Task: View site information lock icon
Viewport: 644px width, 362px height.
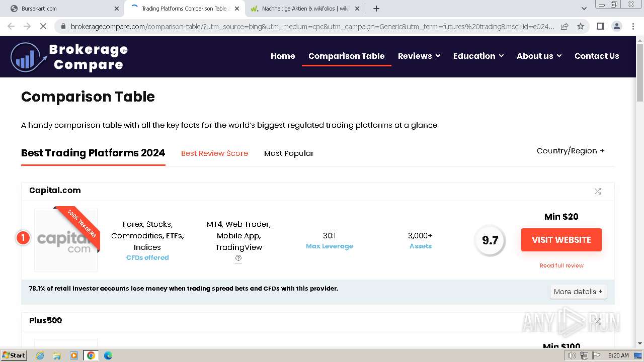Action: tap(63, 26)
